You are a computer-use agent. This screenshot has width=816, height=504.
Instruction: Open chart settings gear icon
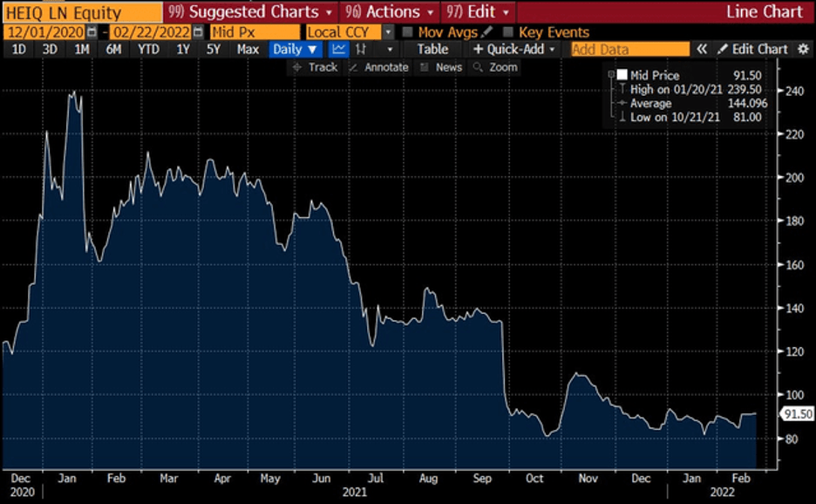pyautogui.click(x=803, y=50)
